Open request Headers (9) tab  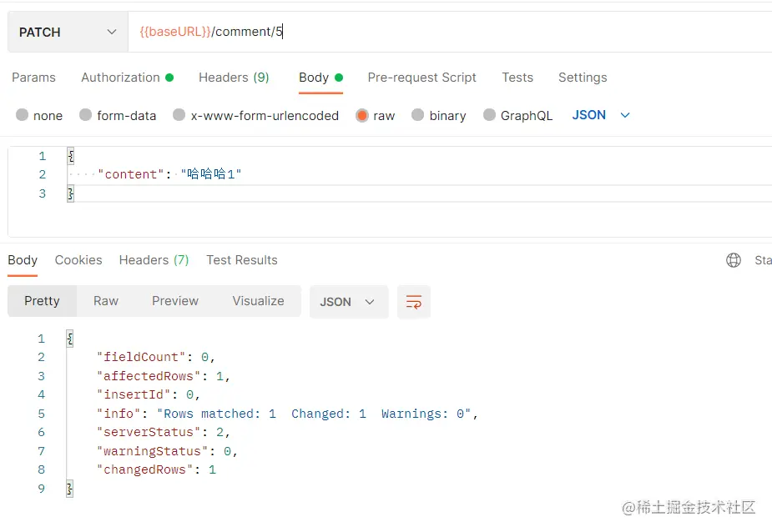(x=234, y=78)
